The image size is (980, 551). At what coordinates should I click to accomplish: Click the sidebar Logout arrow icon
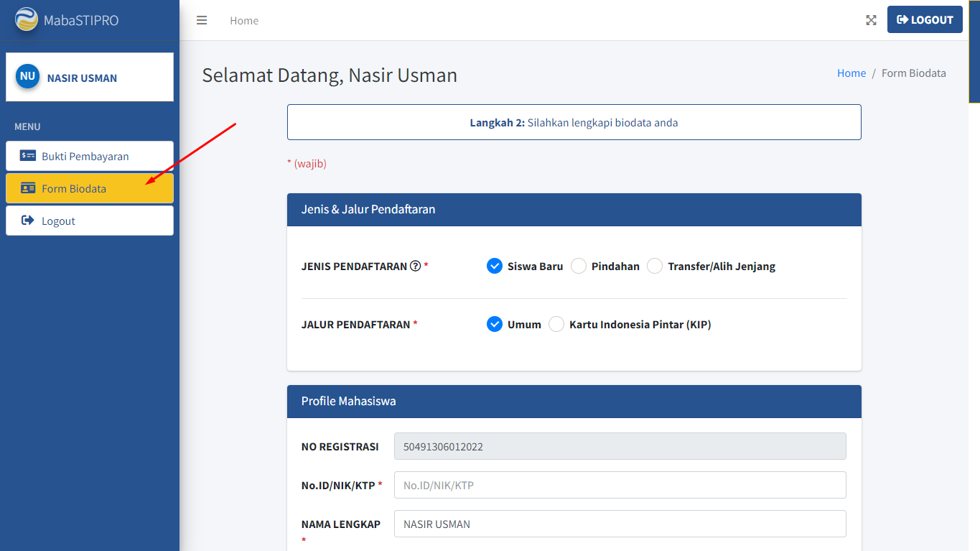(28, 221)
